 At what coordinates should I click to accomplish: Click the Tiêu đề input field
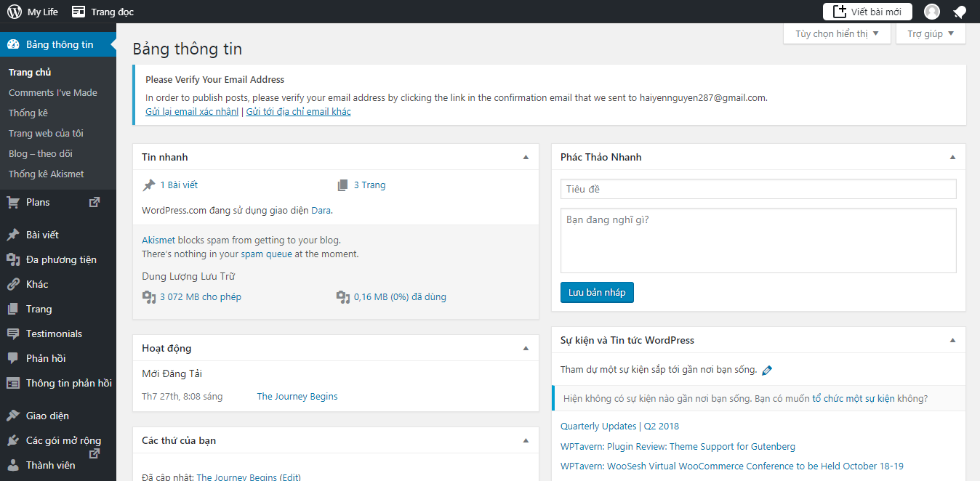(758, 189)
